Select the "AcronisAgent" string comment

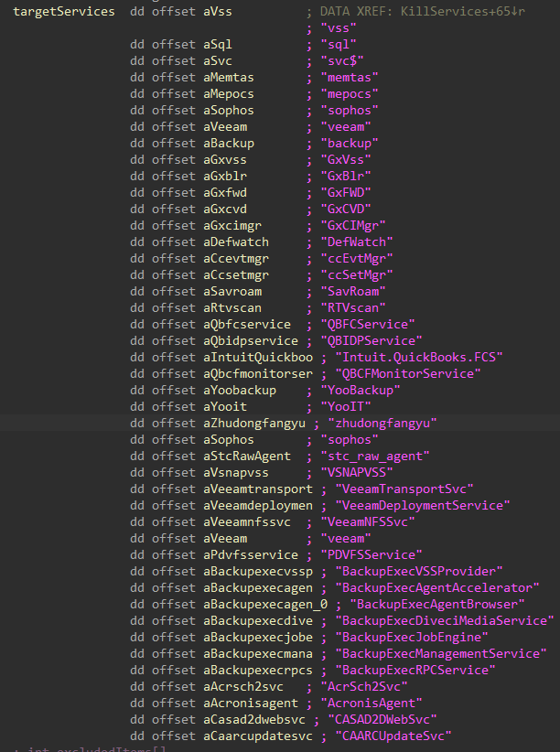(372, 704)
